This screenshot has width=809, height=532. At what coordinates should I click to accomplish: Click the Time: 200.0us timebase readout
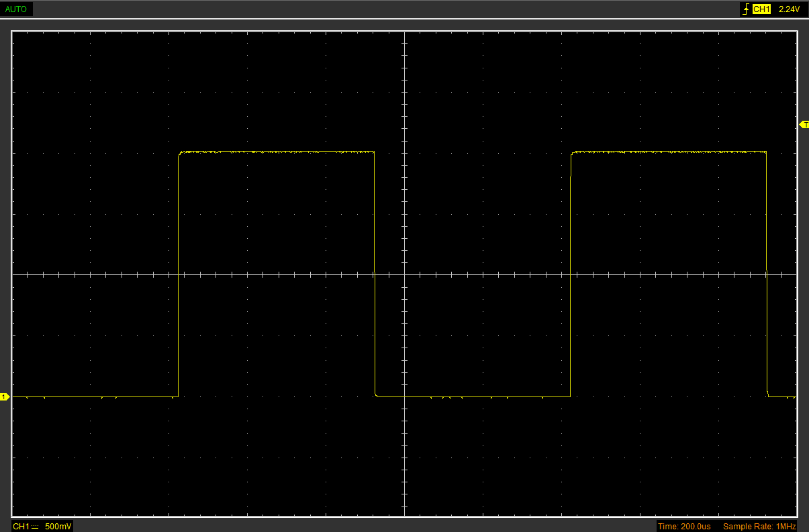pos(684,527)
